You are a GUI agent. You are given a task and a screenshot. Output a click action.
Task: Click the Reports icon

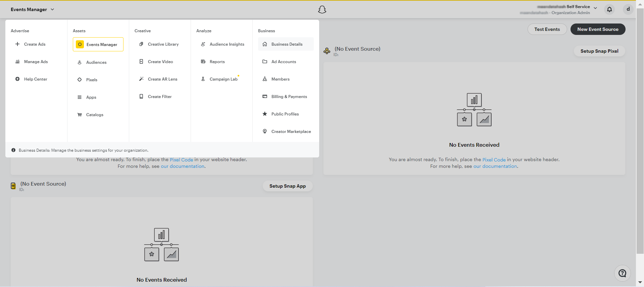pos(203,61)
